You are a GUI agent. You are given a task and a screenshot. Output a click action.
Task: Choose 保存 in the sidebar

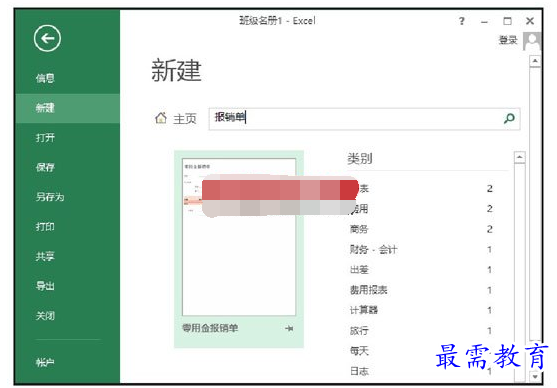(45, 167)
